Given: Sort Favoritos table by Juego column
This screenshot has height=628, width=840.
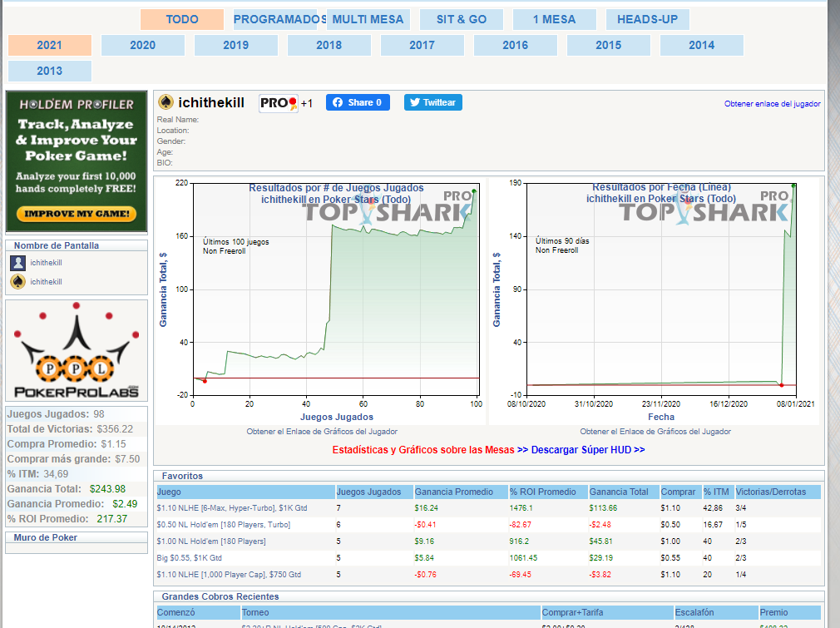Looking at the screenshot, I should [x=245, y=492].
